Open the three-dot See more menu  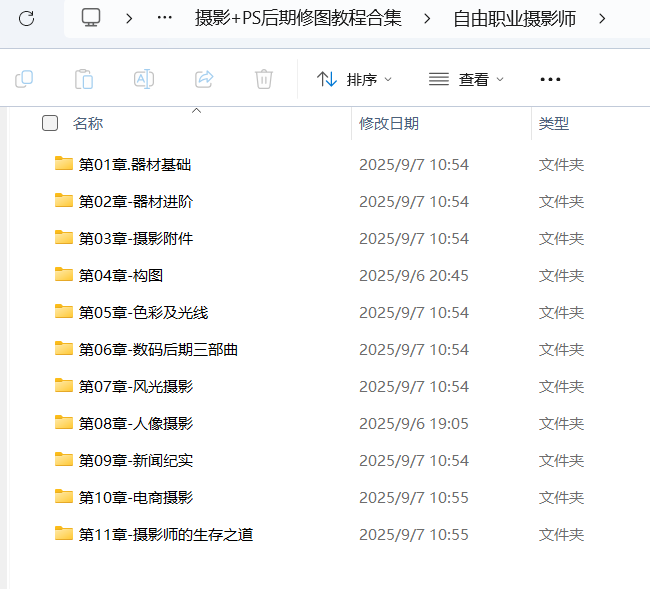tap(550, 79)
